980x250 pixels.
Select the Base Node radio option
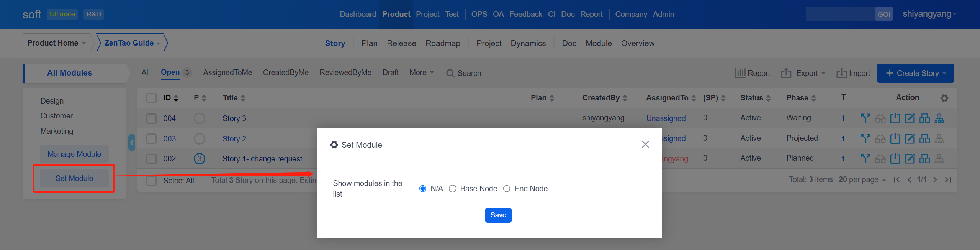pyautogui.click(x=453, y=189)
